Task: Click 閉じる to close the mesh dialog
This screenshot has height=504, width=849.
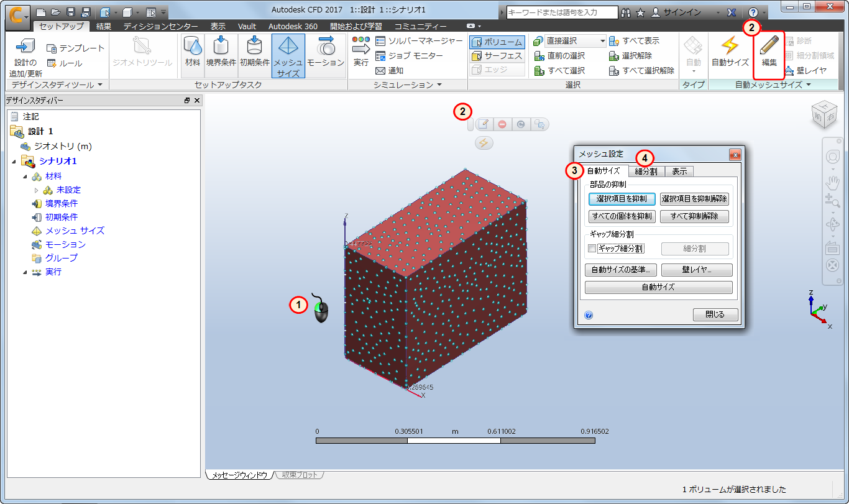Action: (715, 315)
